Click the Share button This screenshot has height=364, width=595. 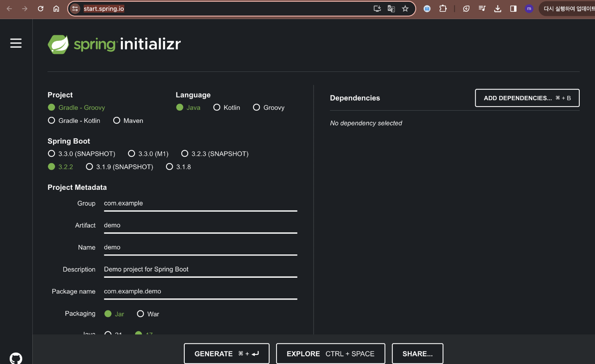coord(417,354)
